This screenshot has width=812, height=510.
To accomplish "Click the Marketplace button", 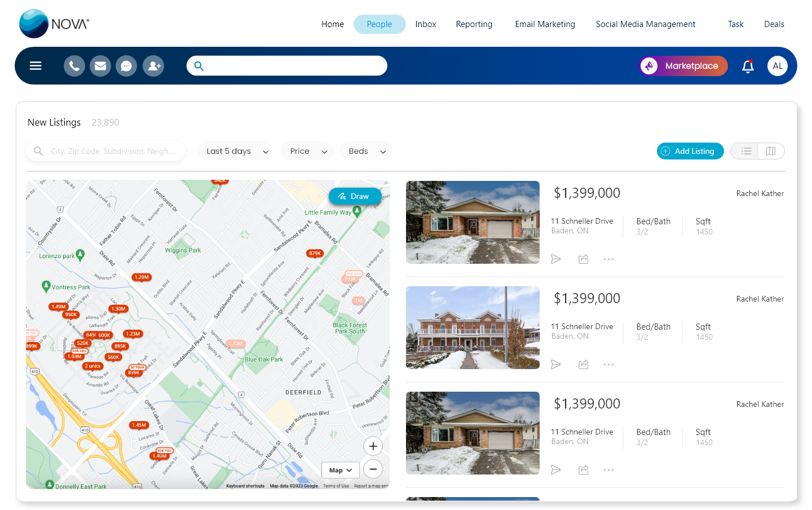I will 683,66.
